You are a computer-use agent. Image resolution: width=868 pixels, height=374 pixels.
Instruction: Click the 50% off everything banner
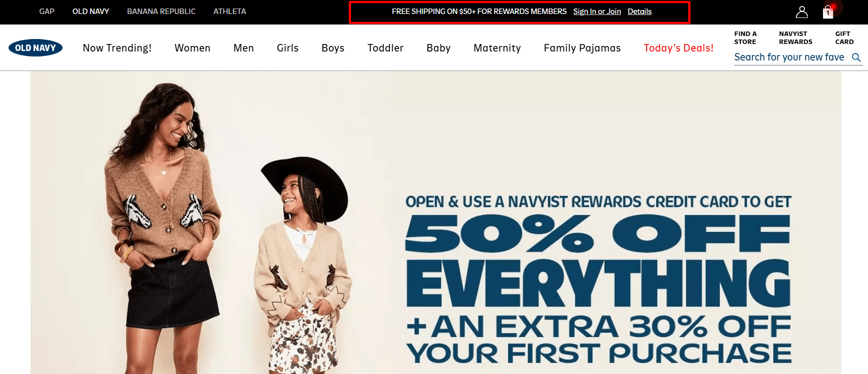point(436,222)
